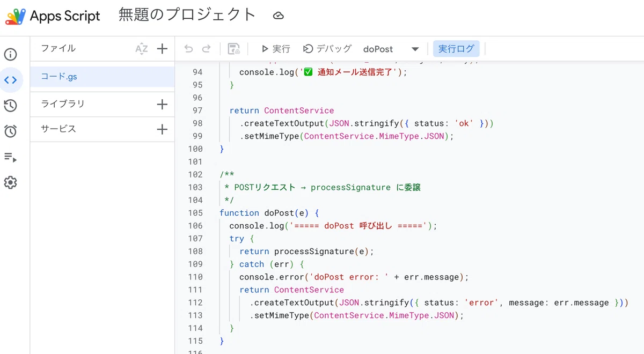
Task: Click the 'return ContentService' text on line 97
Action: tap(282, 110)
